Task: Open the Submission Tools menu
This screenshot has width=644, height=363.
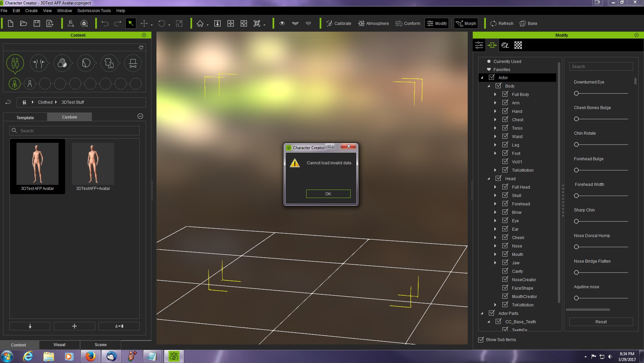Action: (x=94, y=10)
